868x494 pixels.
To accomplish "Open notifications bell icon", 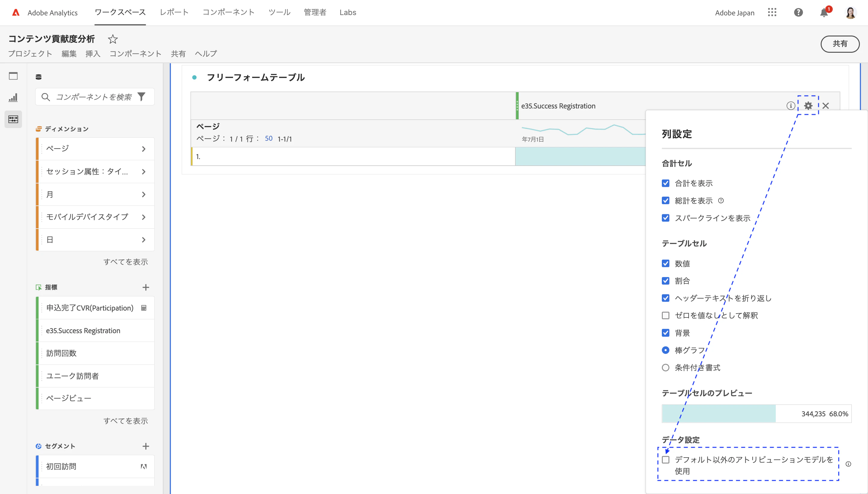I will (x=824, y=13).
